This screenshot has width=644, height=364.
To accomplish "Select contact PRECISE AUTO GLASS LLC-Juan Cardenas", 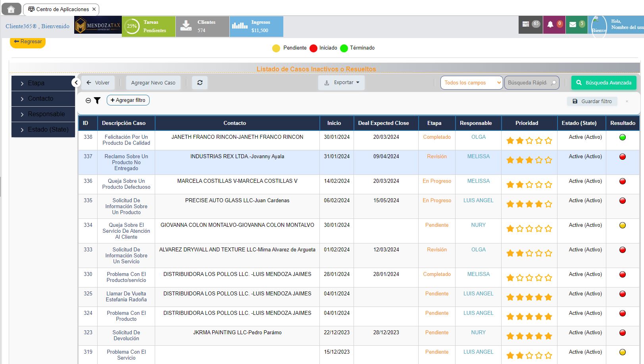I will coord(237,201).
